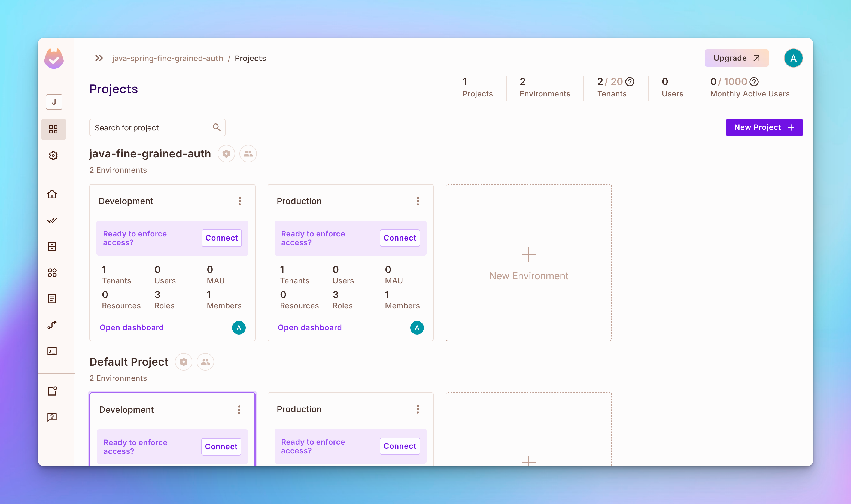Select the settings gear on Default Project
The image size is (851, 504).
point(184,361)
